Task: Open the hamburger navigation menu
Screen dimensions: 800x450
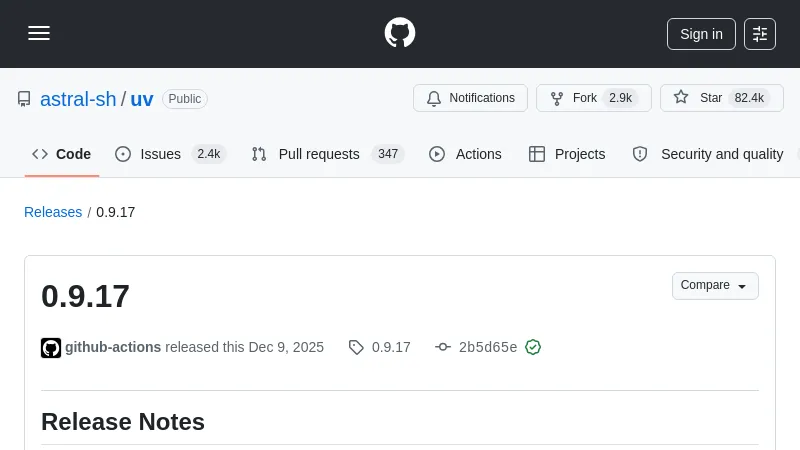Action: click(x=39, y=33)
